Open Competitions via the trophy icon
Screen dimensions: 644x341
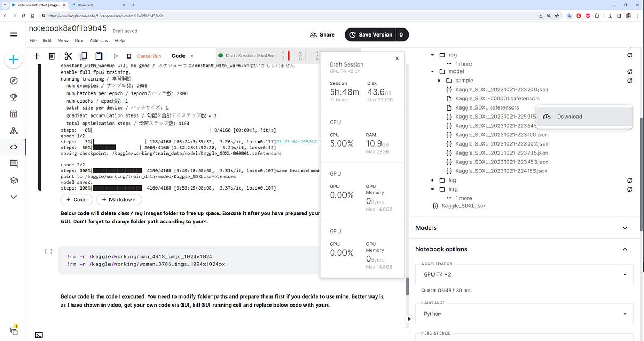coord(13,97)
